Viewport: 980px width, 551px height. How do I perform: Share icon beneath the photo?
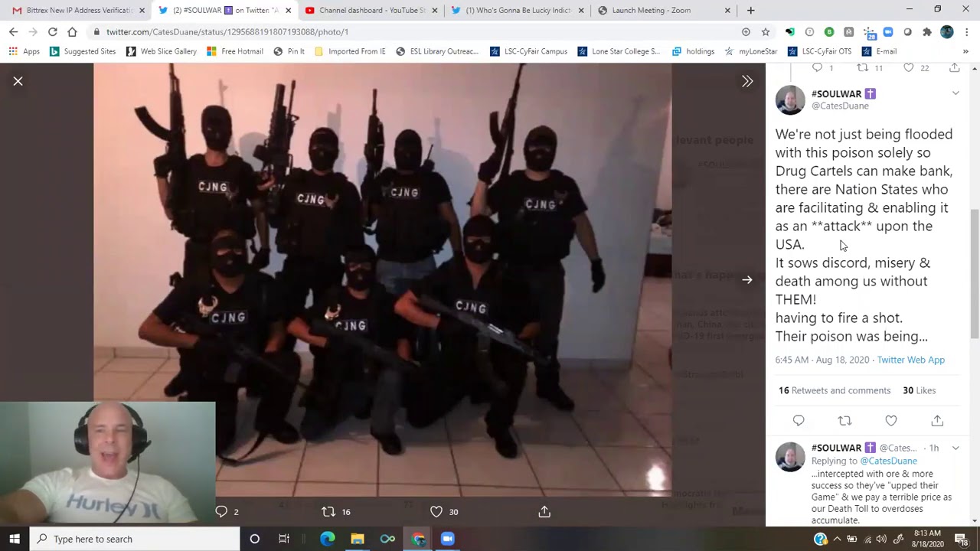point(544,511)
